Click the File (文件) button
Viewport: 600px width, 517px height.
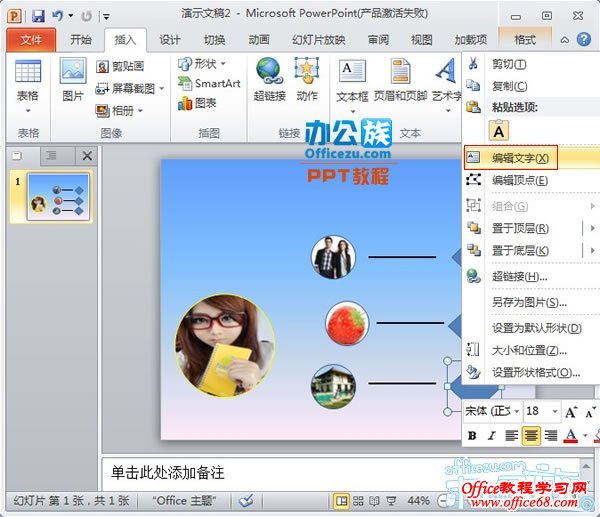tap(31, 40)
